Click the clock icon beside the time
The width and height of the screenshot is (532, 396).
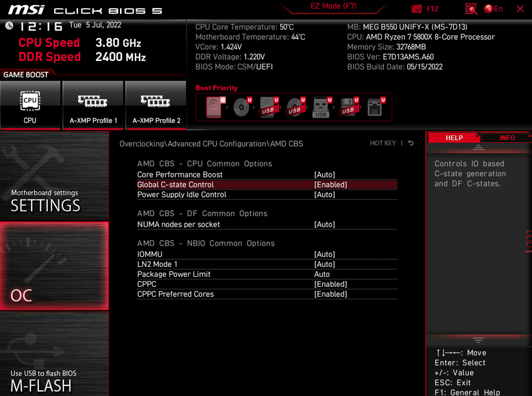pos(9,25)
